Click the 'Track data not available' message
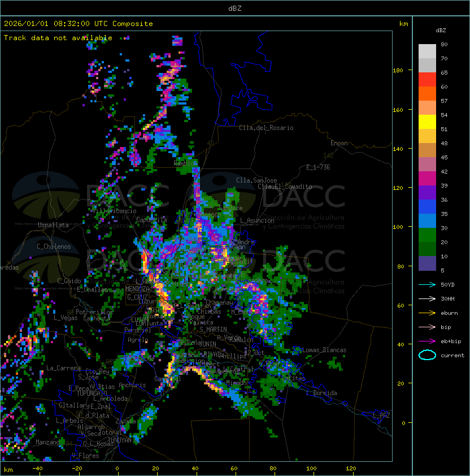This screenshot has width=470, height=476. point(58,38)
